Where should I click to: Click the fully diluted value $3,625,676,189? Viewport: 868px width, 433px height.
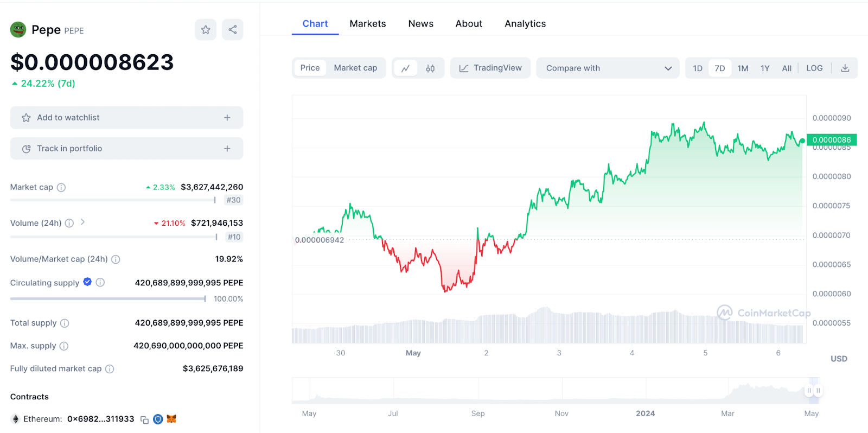213,369
